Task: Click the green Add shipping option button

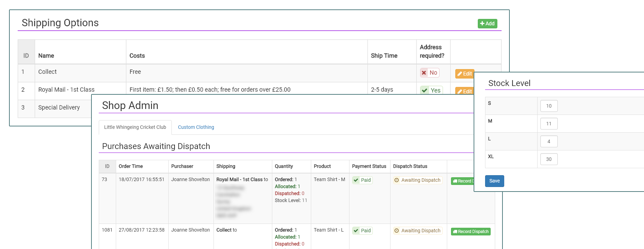Action: click(x=487, y=24)
